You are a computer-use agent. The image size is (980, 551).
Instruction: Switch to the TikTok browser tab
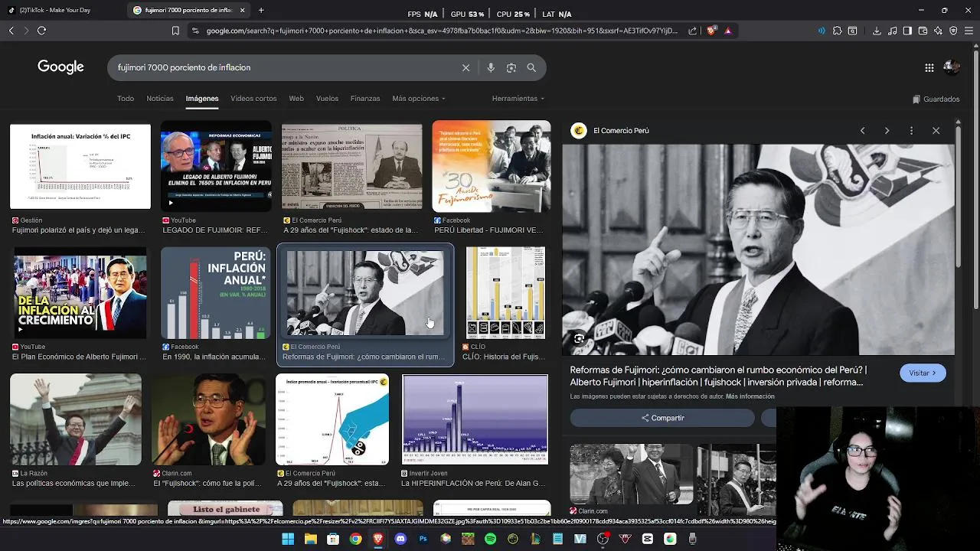(63, 10)
